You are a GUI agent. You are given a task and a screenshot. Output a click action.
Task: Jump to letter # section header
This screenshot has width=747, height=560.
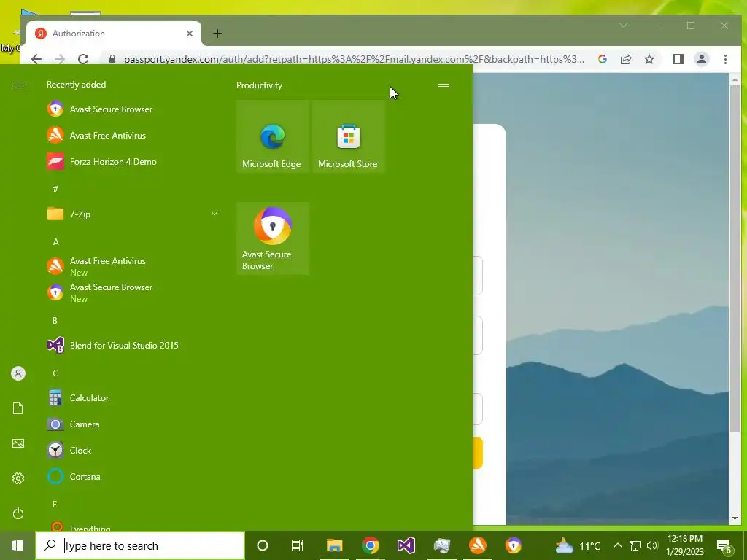[x=55, y=189]
